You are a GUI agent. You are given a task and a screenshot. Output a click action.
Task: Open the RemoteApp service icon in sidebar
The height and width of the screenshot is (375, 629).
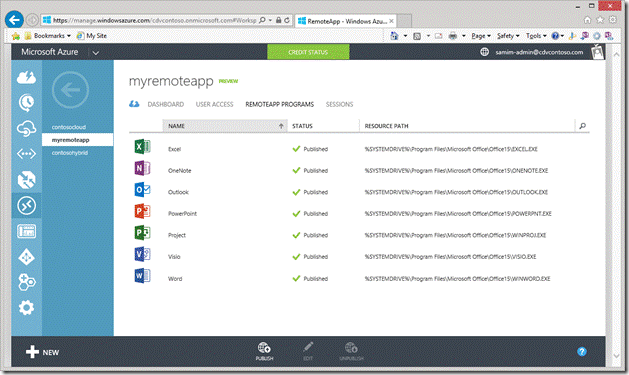tap(26, 206)
